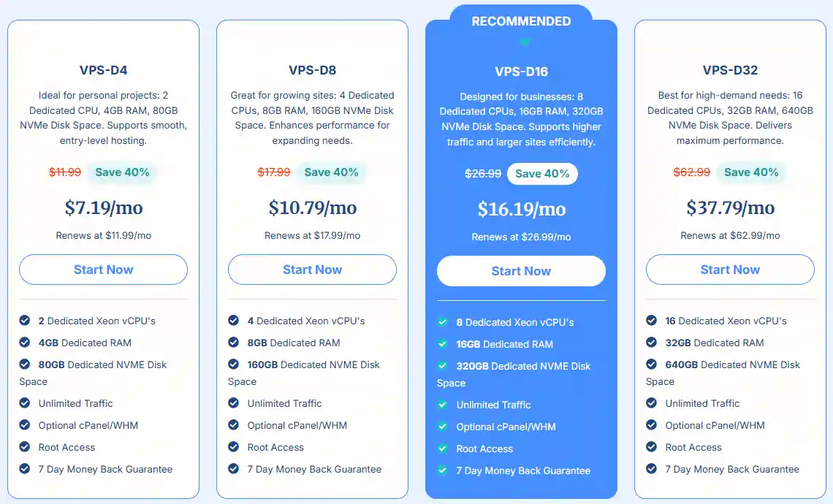Click the crossed-out $62.99 price on VPS-D32
Image resolution: width=833 pixels, height=504 pixels.
point(691,172)
